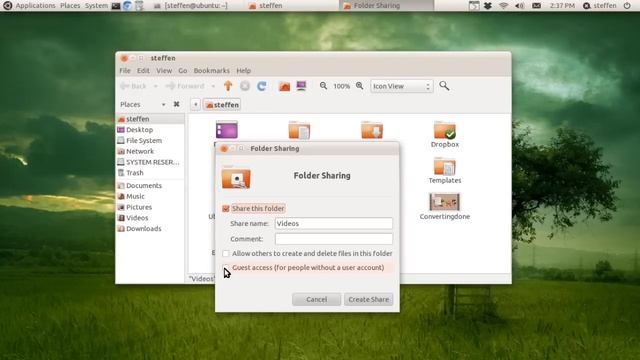Select Downloads bookmark in sidebar
The height and width of the screenshot is (360, 640).
[150, 229]
